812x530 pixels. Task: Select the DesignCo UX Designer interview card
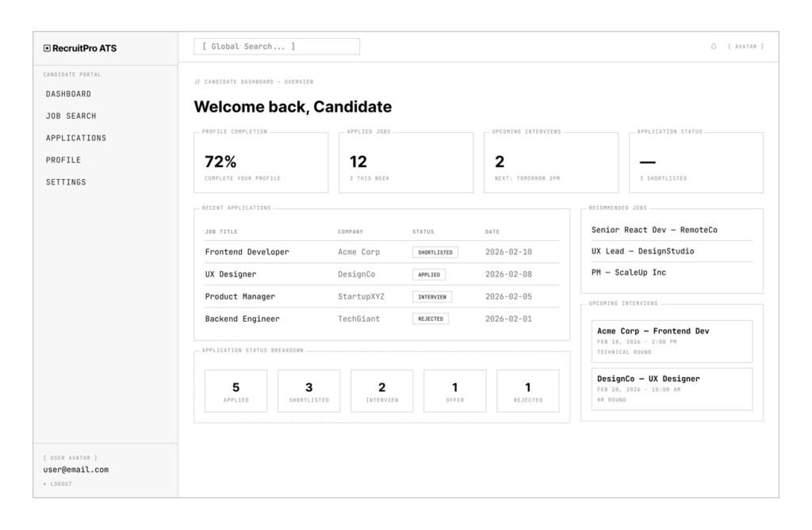671,388
